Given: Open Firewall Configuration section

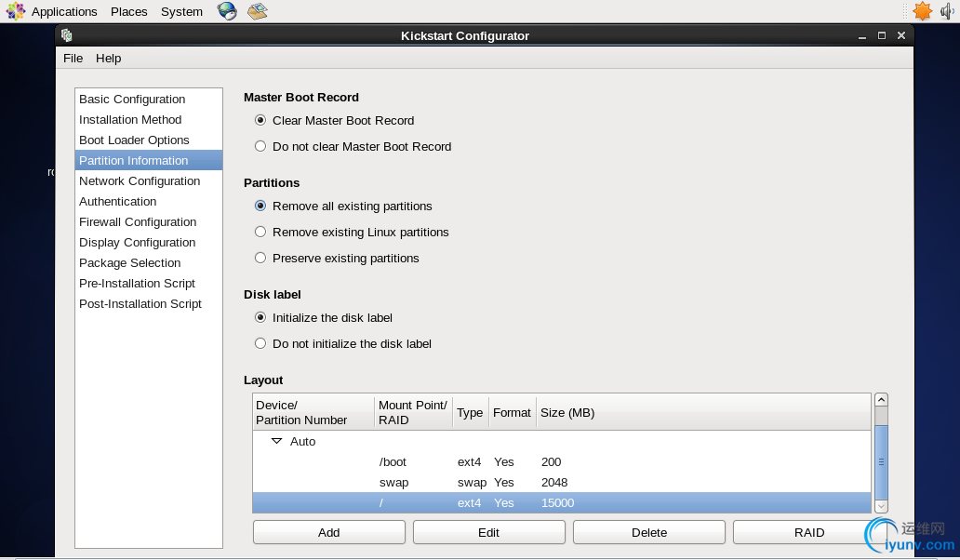Looking at the screenshot, I should [148, 222].
